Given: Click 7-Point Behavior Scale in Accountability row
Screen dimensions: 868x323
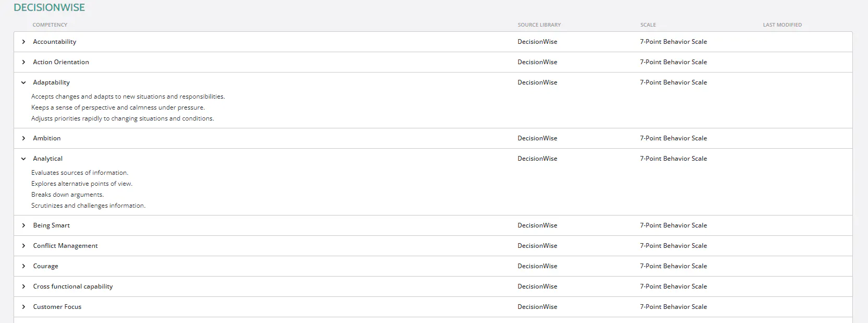Looking at the screenshot, I should [674, 42].
